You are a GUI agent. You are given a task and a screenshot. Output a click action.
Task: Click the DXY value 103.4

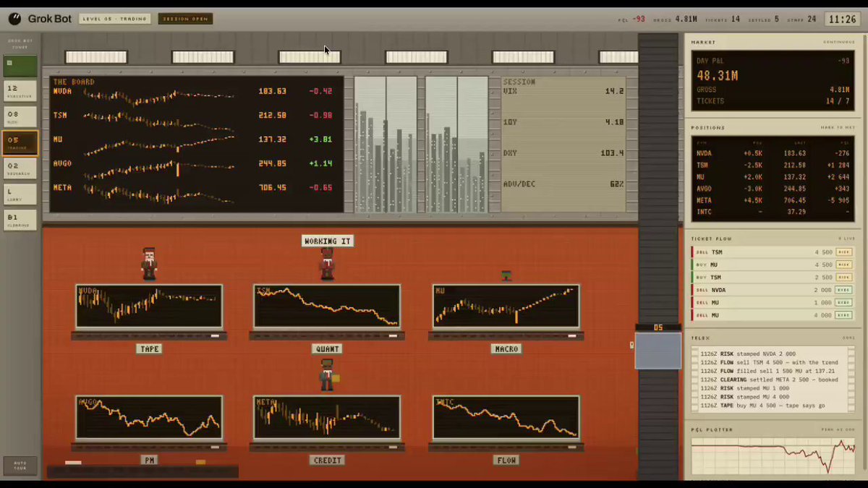point(612,153)
